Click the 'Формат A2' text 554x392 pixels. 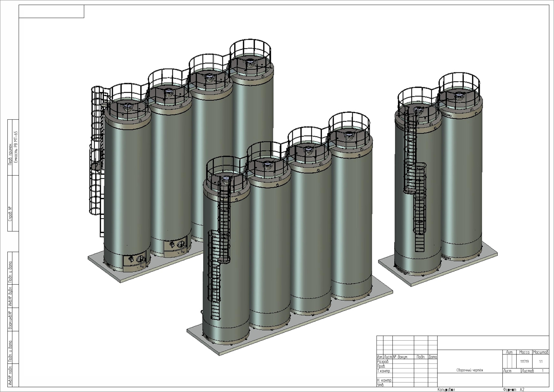[x=514, y=390]
